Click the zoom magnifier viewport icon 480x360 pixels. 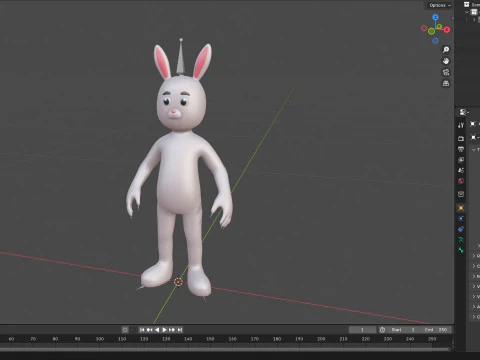446,50
